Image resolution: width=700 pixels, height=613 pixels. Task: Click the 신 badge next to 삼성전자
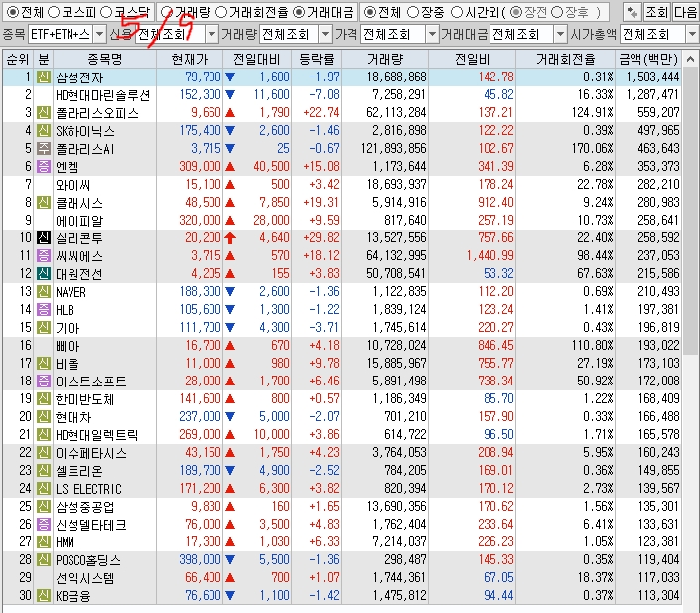pyautogui.click(x=44, y=77)
